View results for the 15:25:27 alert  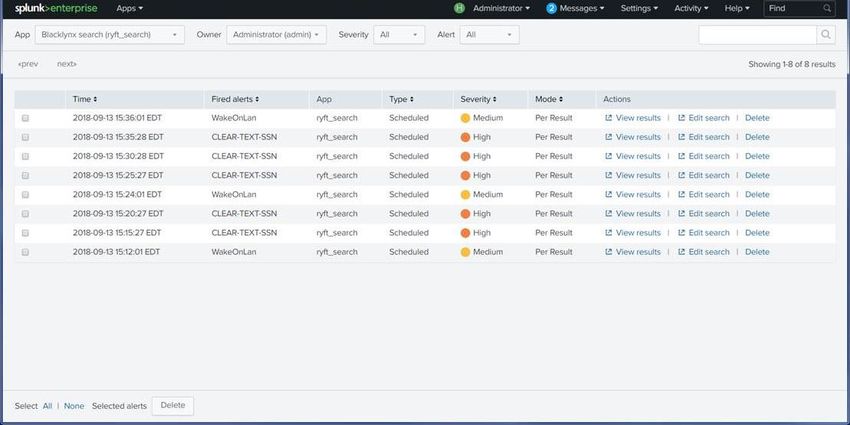(x=633, y=176)
